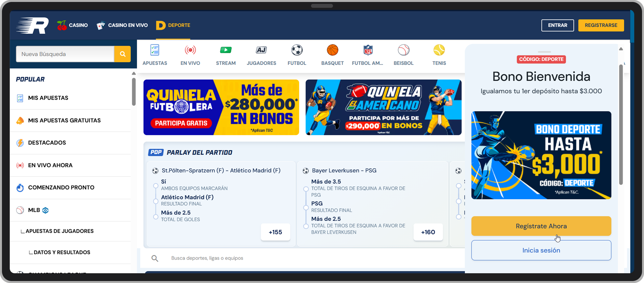
Task: Click the Regístrate Ahora button
Action: click(541, 226)
